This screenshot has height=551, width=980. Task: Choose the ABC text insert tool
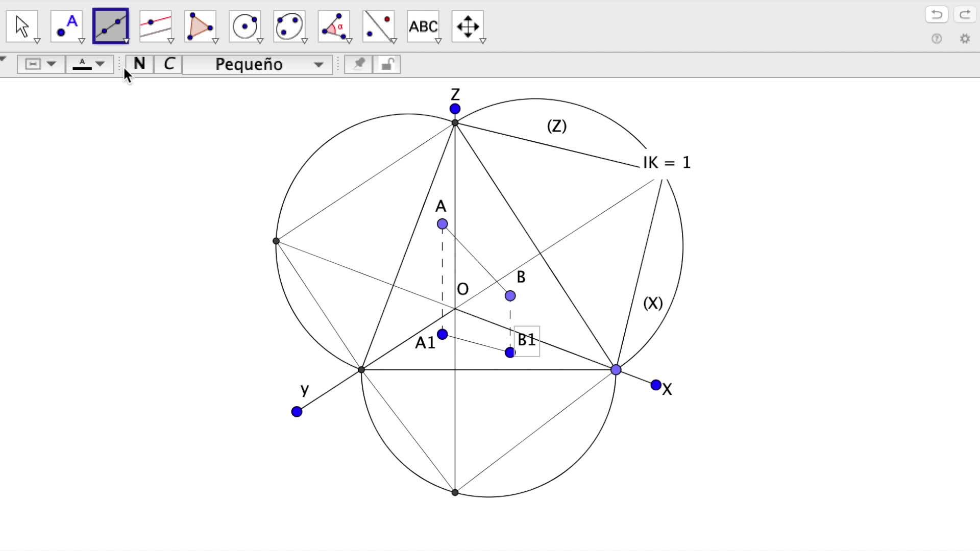pyautogui.click(x=423, y=26)
